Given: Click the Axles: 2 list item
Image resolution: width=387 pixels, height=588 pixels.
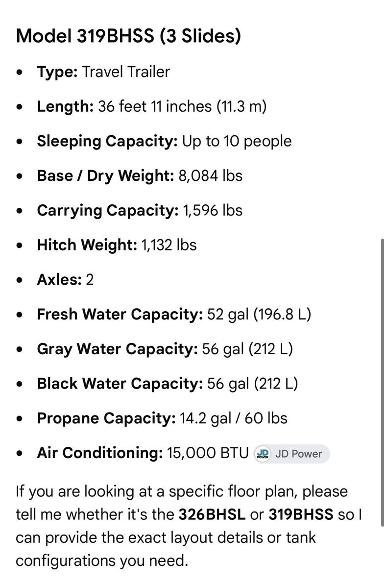Looking at the screenshot, I should pyautogui.click(x=65, y=280).
